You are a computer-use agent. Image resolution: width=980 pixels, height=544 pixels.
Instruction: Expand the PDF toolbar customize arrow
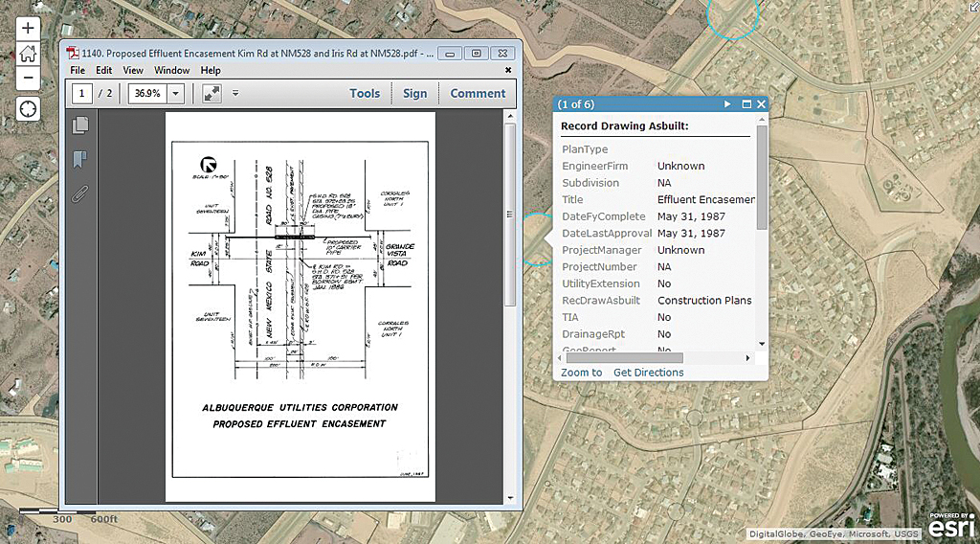[235, 94]
